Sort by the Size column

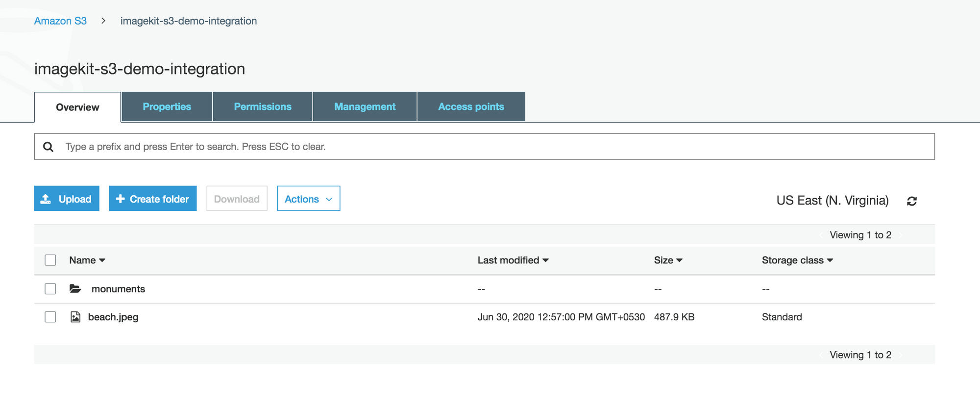pyautogui.click(x=668, y=260)
